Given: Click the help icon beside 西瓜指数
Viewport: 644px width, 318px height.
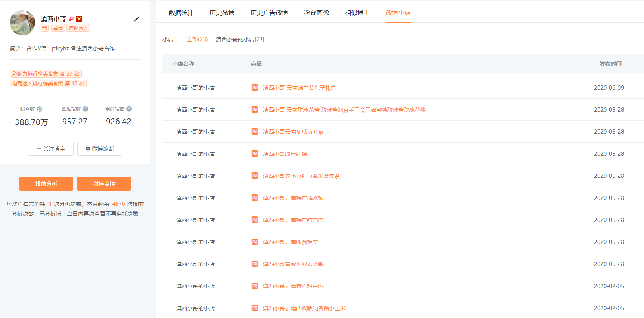Looking at the screenshot, I should [x=85, y=109].
